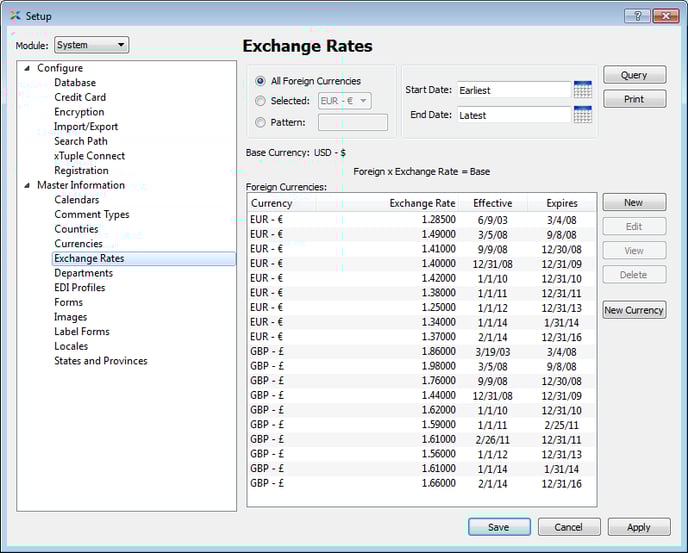Enable the Pattern radio option
Image resolution: width=688 pixels, height=553 pixels.
(261, 123)
